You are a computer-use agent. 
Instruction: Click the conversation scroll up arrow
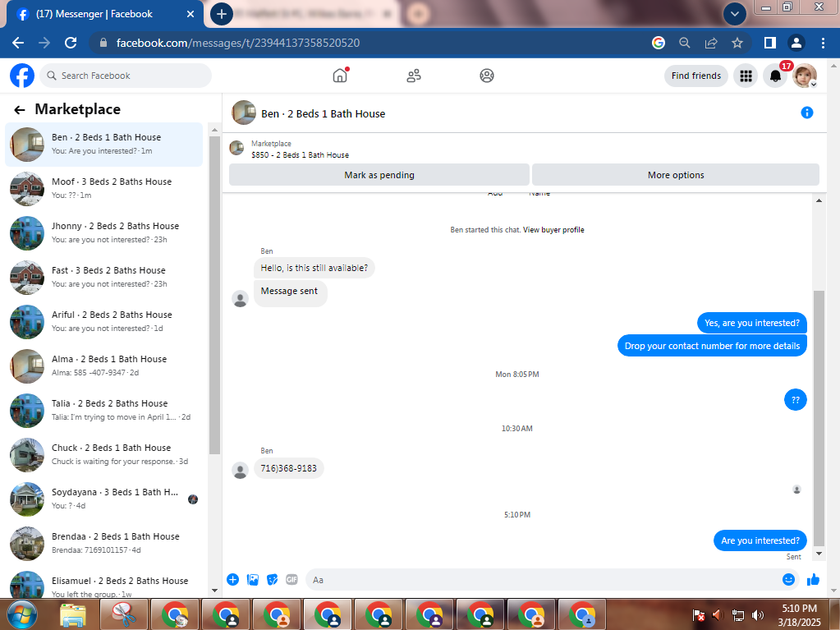click(819, 200)
